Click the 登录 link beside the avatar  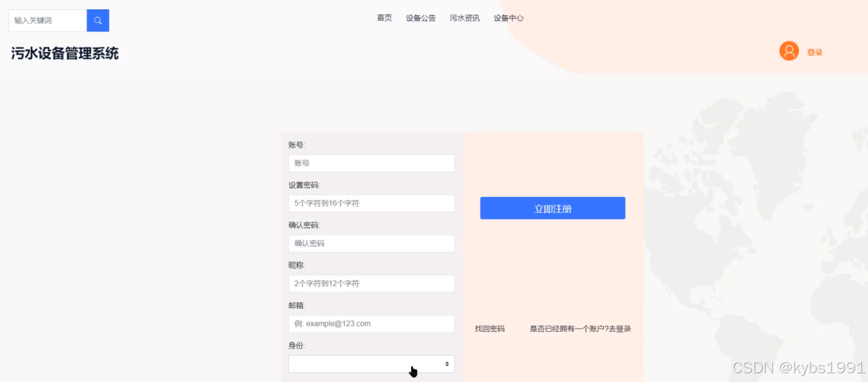[x=815, y=52]
